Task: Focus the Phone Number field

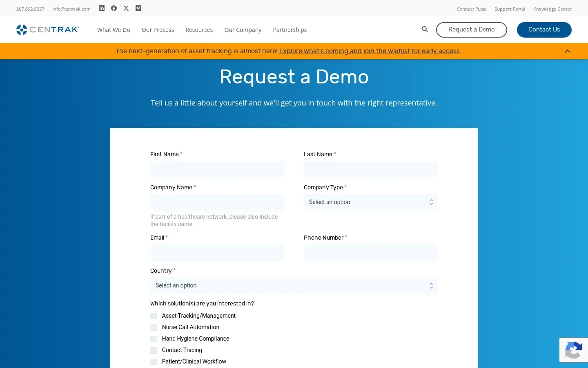Action: (371, 253)
